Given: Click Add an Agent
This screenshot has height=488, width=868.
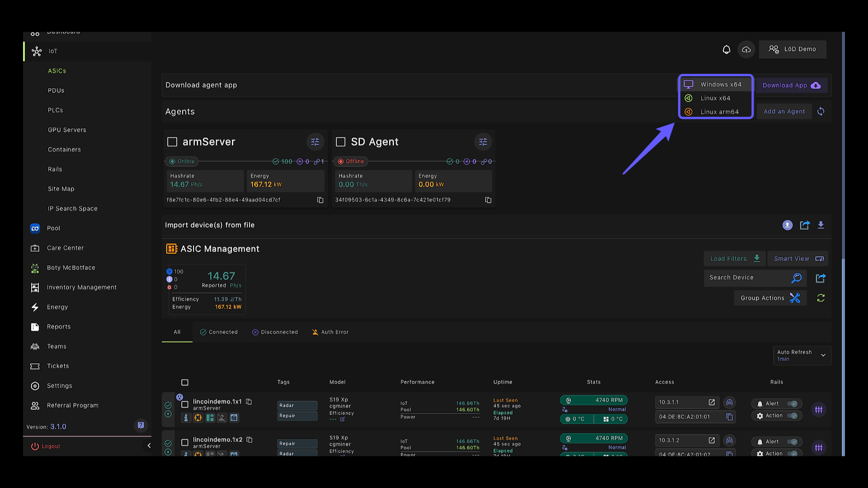Looking at the screenshot, I should tap(784, 111).
